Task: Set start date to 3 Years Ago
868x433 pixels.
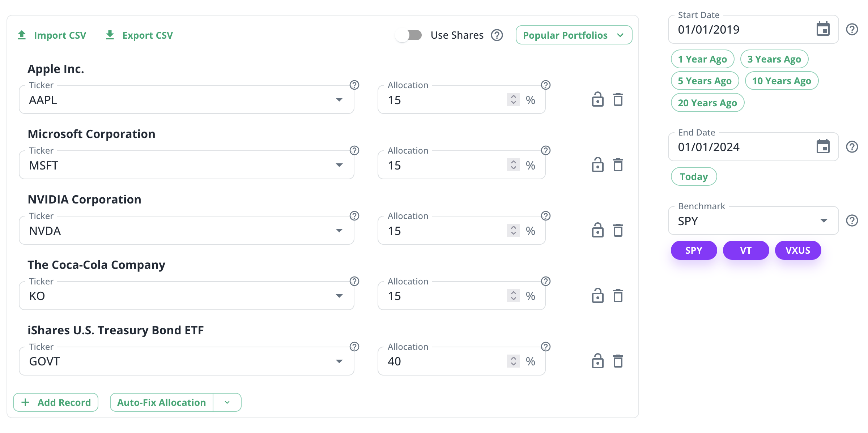Action: (774, 59)
